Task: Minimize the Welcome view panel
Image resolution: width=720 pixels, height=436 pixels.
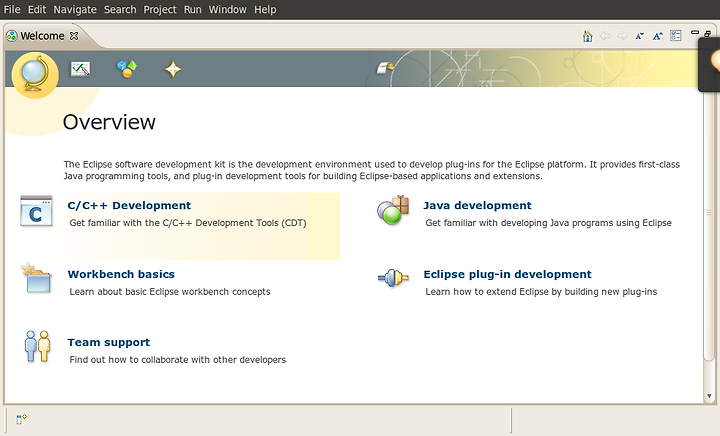Action: point(695,33)
